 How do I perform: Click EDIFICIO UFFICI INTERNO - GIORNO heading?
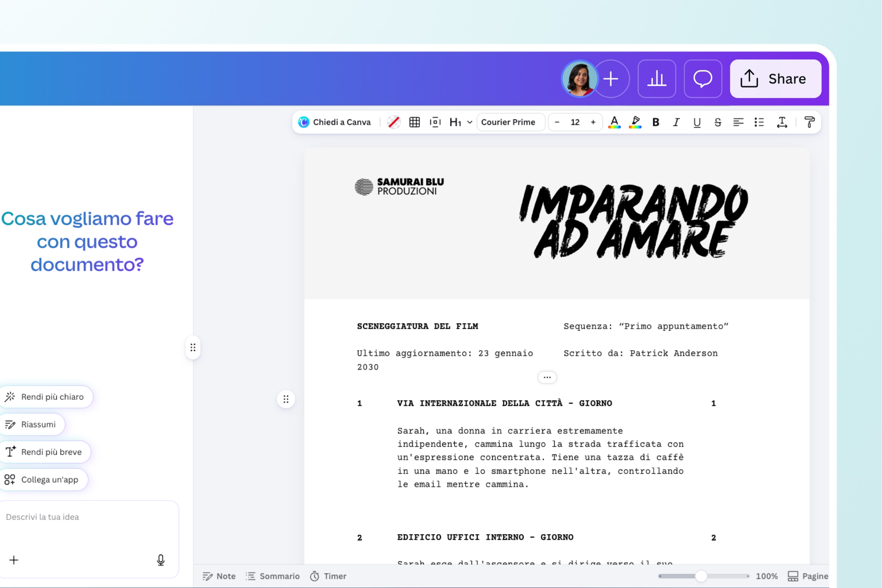[485, 537]
